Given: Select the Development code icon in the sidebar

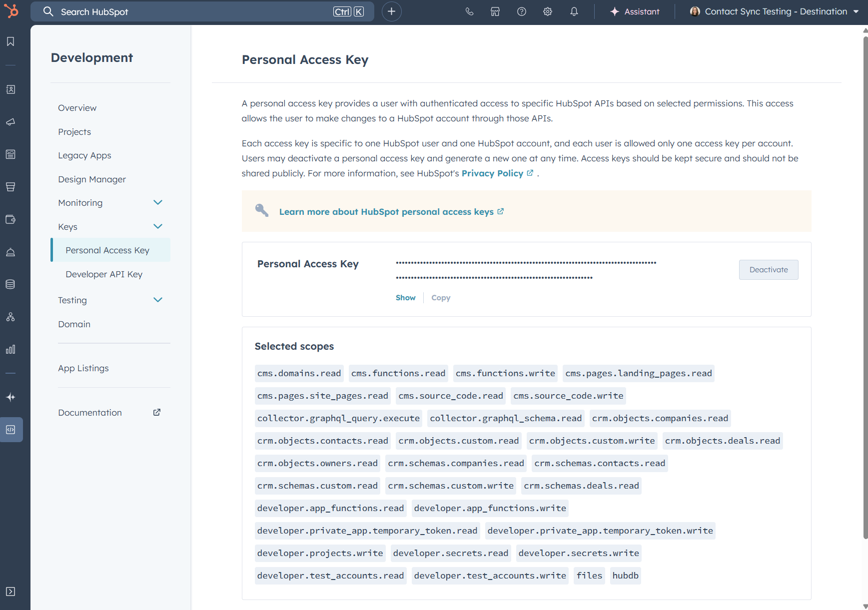Looking at the screenshot, I should [x=11, y=429].
